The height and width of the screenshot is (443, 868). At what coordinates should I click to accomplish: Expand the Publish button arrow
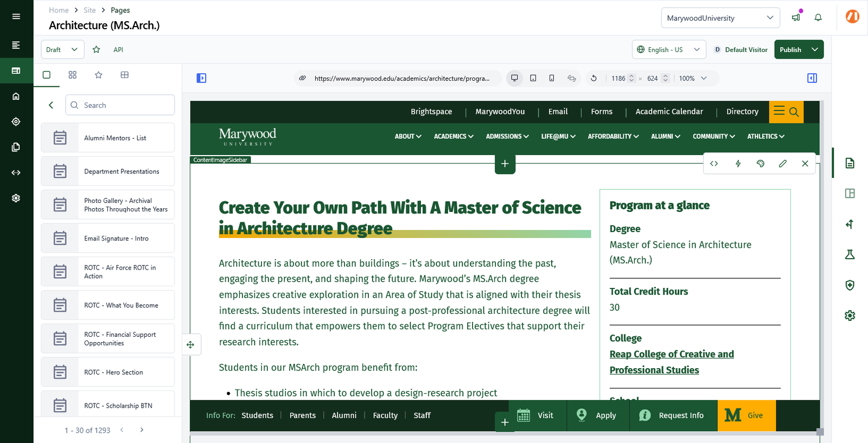pos(815,49)
